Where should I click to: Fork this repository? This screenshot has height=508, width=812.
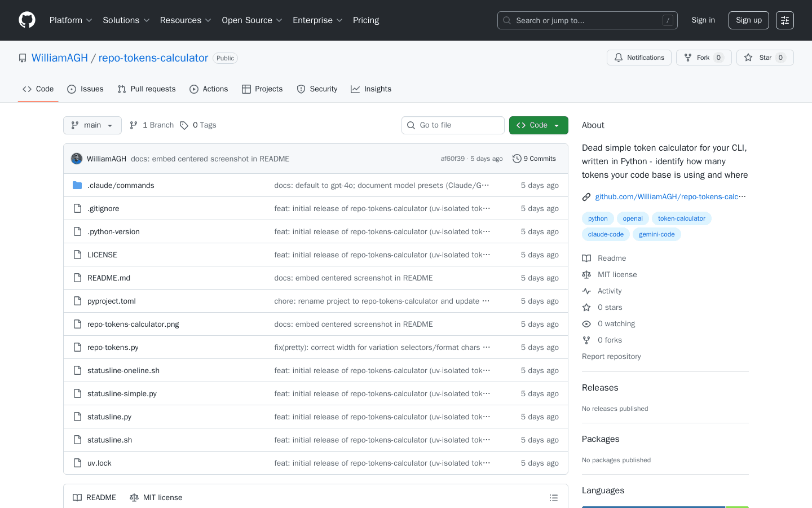tap(703, 58)
